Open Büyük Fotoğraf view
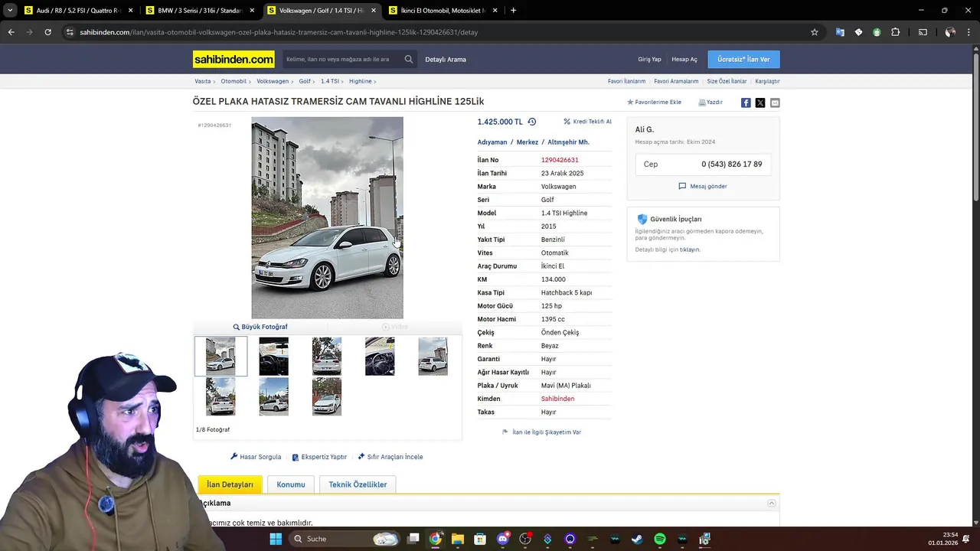 click(x=260, y=327)
